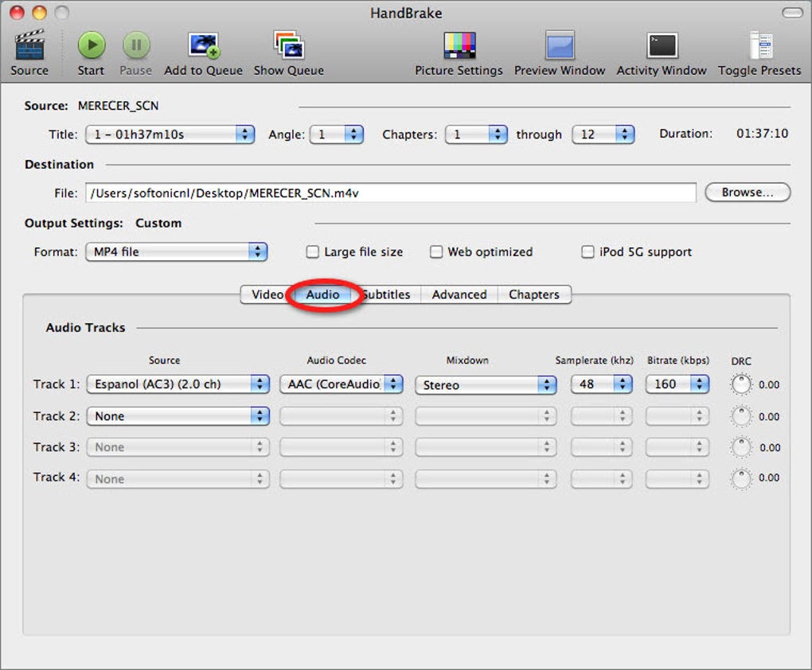
Task: Click the yellow minimize window button
Action: (x=39, y=13)
